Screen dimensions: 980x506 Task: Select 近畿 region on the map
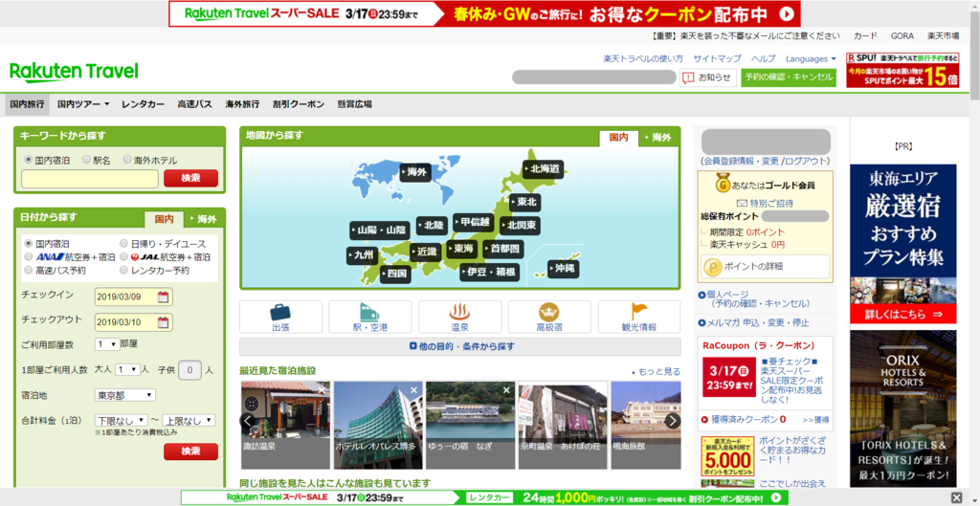[426, 252]
